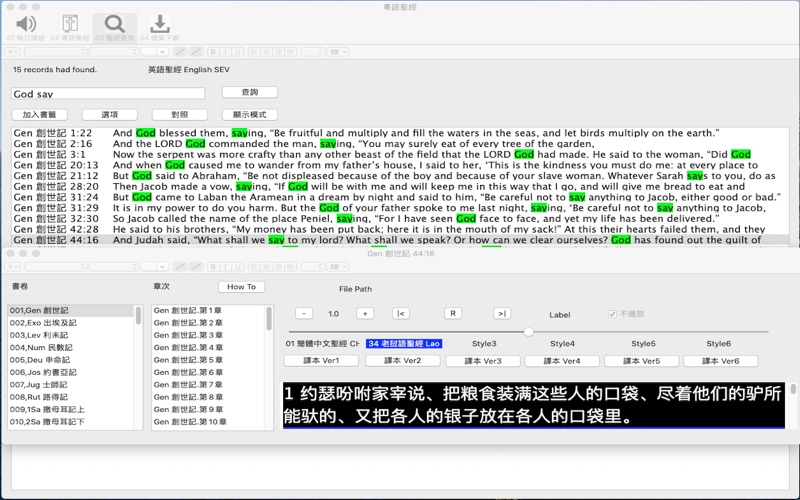
Task: Click the God say search input field
Action: [108, 93]
